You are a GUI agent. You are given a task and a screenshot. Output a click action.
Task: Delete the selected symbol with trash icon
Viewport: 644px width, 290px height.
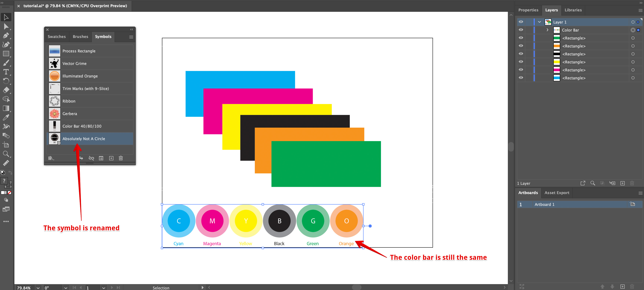pos(121,158)
